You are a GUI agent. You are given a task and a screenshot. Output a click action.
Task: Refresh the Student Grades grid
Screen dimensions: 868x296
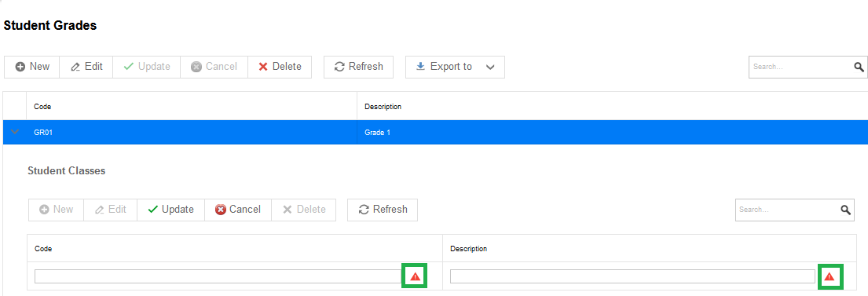[x=359, y=67]
